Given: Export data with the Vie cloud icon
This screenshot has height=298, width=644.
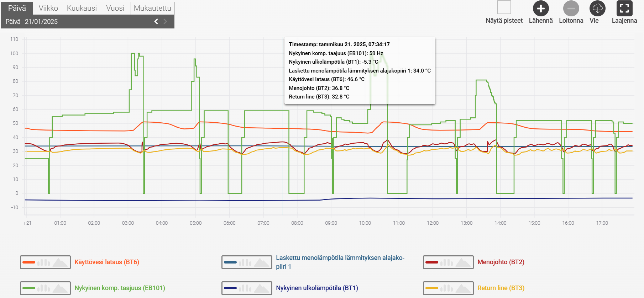Looking at the screenshot, I should (x=597, y=9).
